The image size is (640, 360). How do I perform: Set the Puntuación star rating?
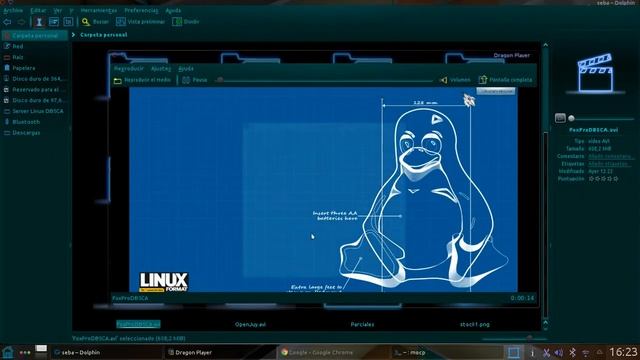[x=603, y=179]
